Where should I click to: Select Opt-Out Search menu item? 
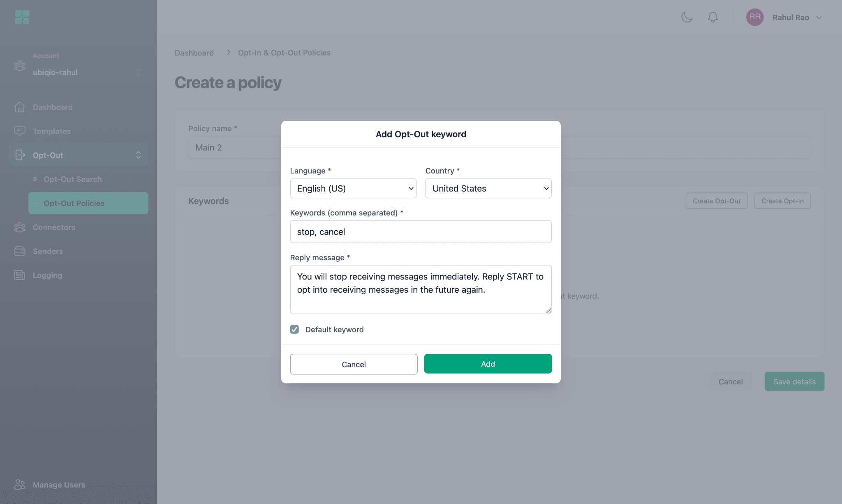tap(73, 179)
